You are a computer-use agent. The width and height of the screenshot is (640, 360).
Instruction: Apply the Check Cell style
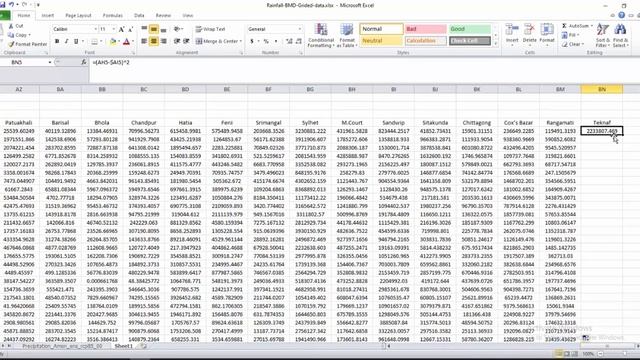point(469,41)
